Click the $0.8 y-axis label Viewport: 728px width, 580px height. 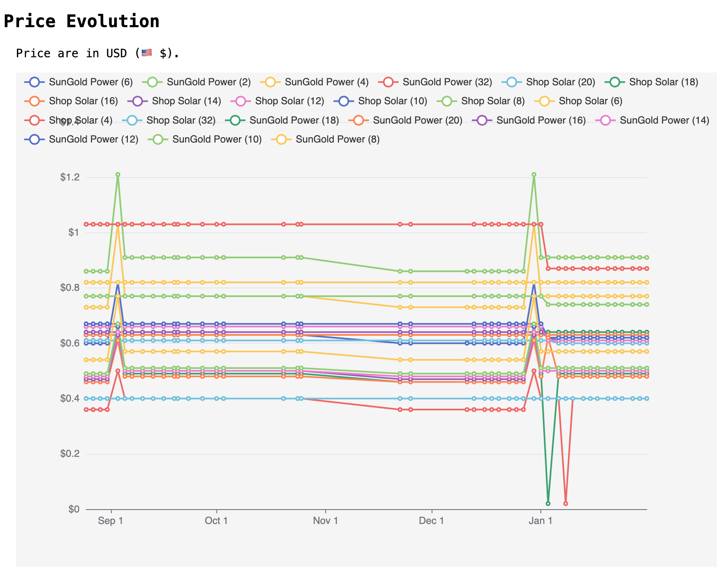[x=70, y=288]
